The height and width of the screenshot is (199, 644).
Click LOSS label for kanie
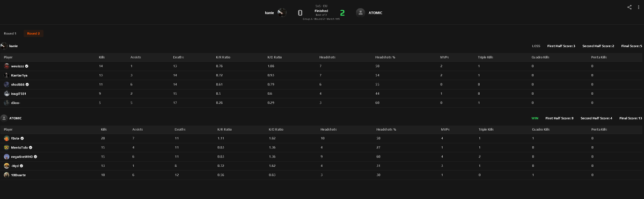click(x=536, y=46)
